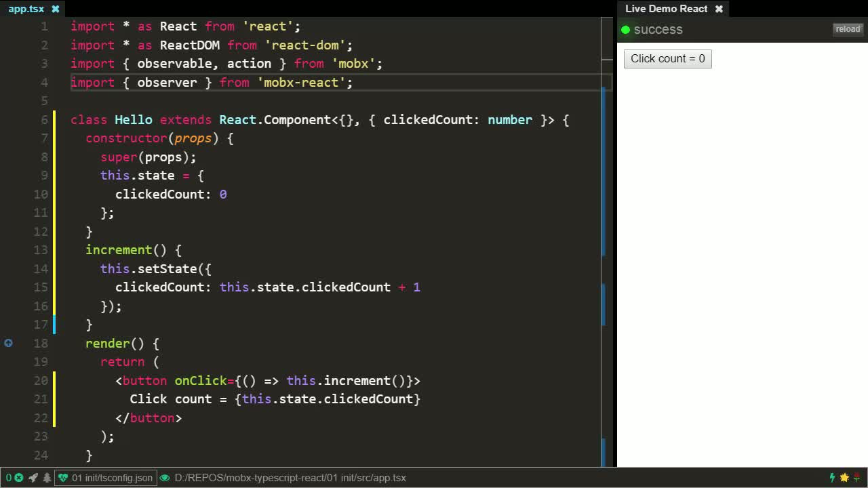The image size is (868, 488).
Task: Click line number 6 in the gutter
Action: coord(44,120)
